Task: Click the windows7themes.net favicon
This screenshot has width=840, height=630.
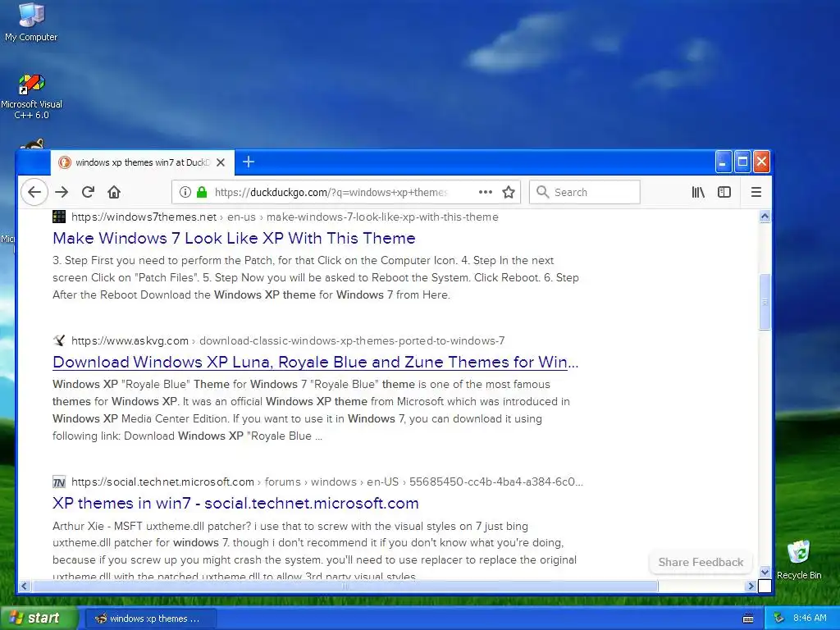Action: point(59,217)
